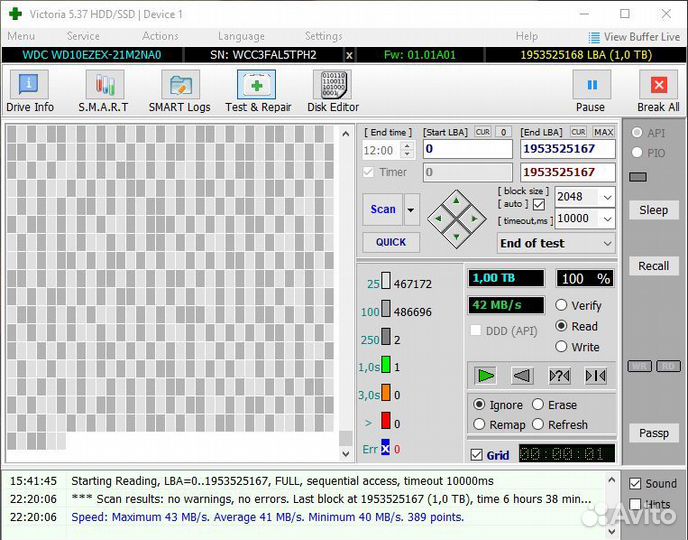Click the Passp button
Viewport: 688px width, 540px height.
tap(654, 433)
